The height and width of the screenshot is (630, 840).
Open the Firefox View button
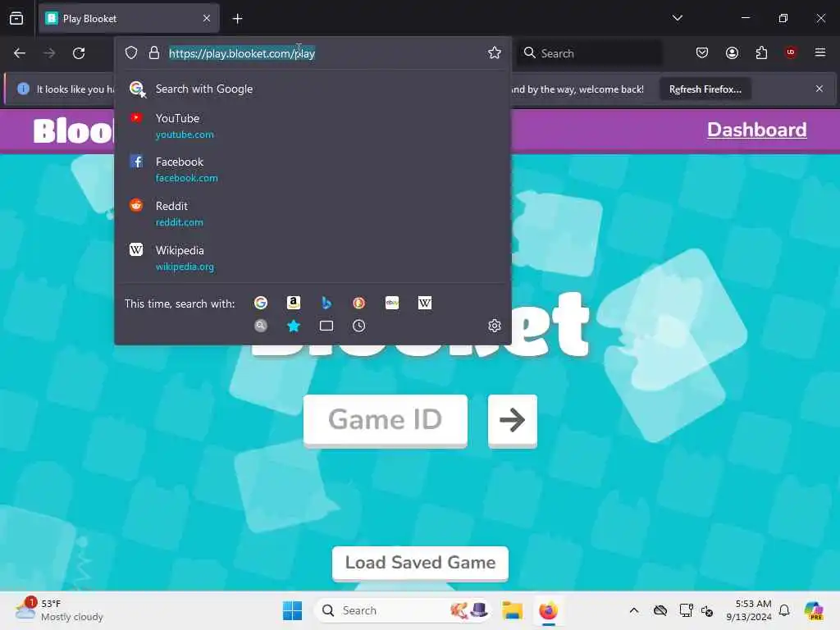pos(16,18)
